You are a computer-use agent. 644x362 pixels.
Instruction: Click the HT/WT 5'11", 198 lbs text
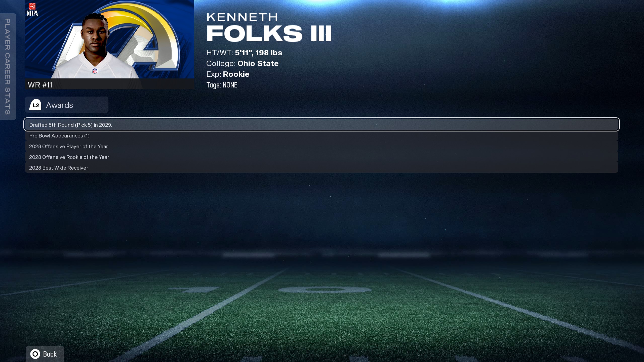point(244,53)
